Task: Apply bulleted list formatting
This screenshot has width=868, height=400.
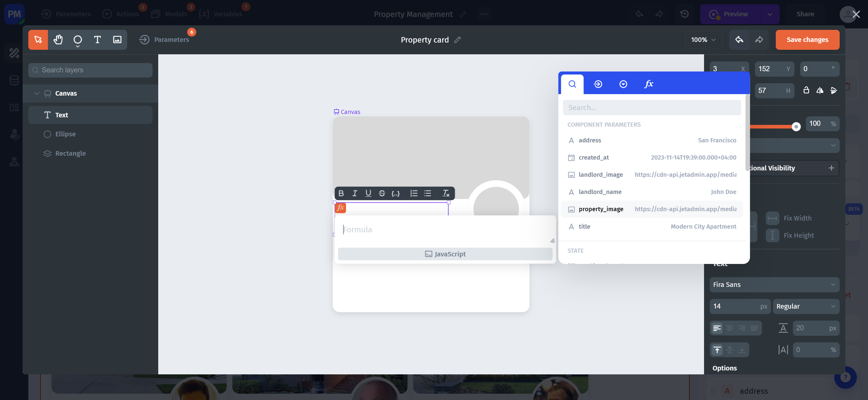Action: tap(428, 193)
